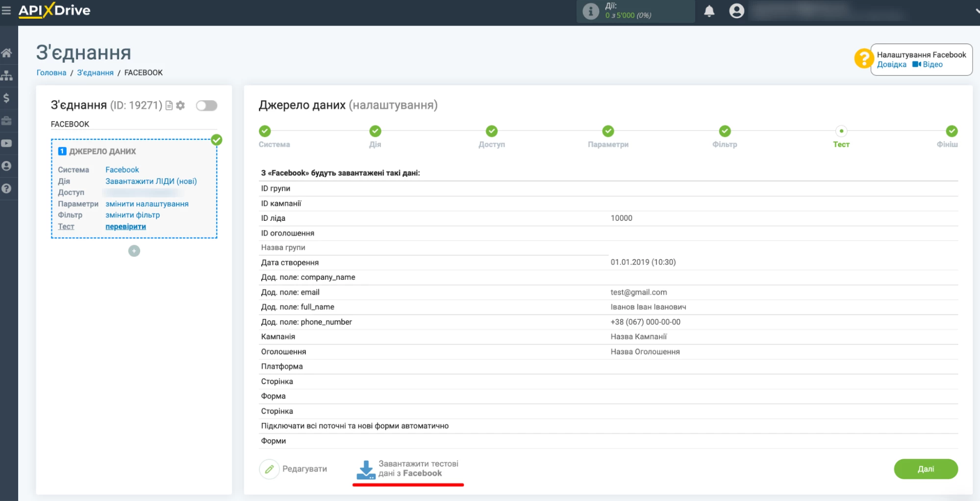
Task: Open billing dollar icon in sidebar
Action: 7,98
